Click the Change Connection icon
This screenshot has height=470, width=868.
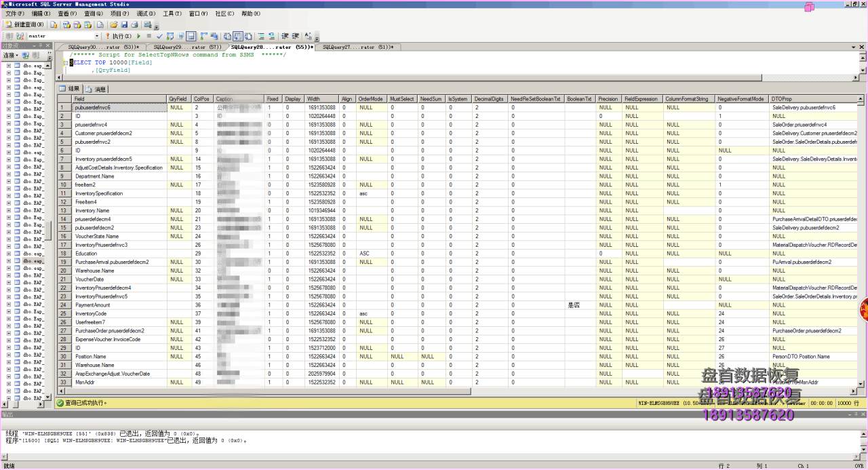tap(20, 36)
